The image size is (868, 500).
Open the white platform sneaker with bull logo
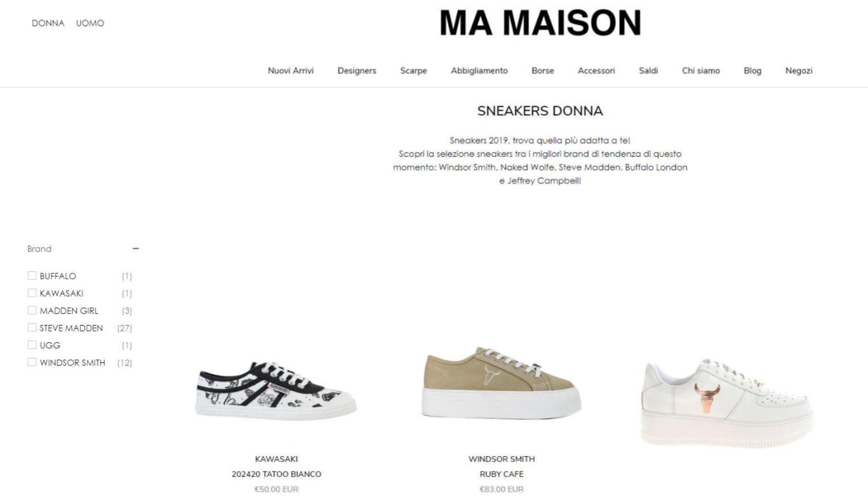click(727, 403)
